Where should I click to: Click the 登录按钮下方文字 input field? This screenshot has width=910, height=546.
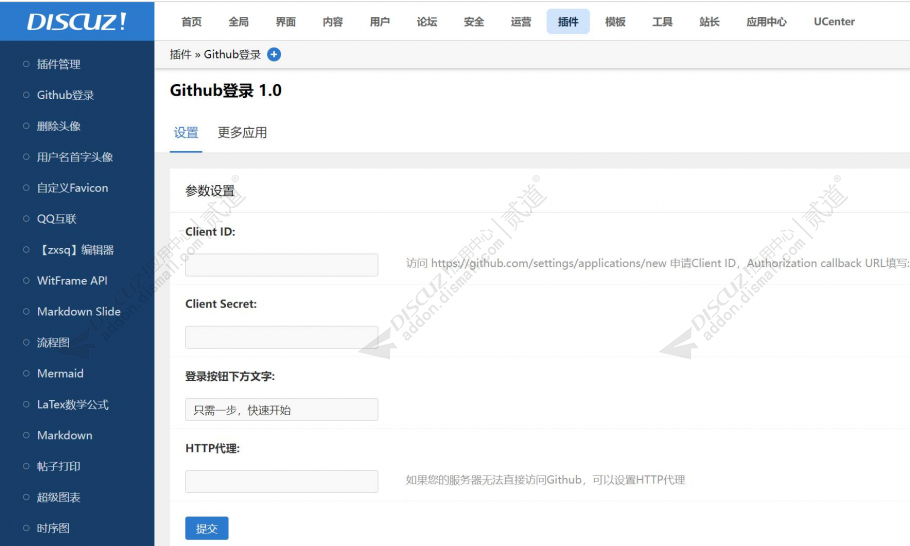[x=281, y=410]
